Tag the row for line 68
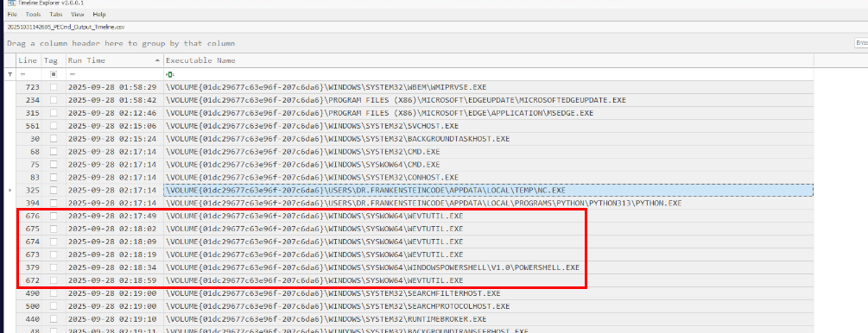The image size is (868, 333). point(54,152)
